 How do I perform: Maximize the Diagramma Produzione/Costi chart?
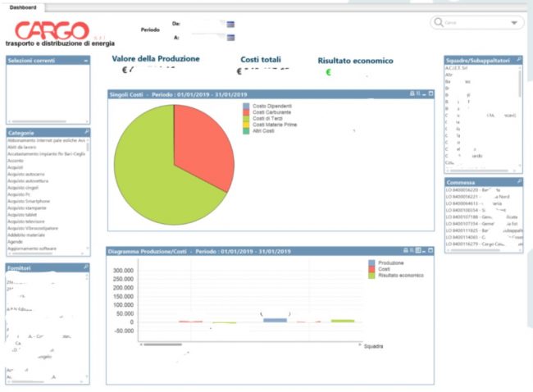tap(431, 249)
